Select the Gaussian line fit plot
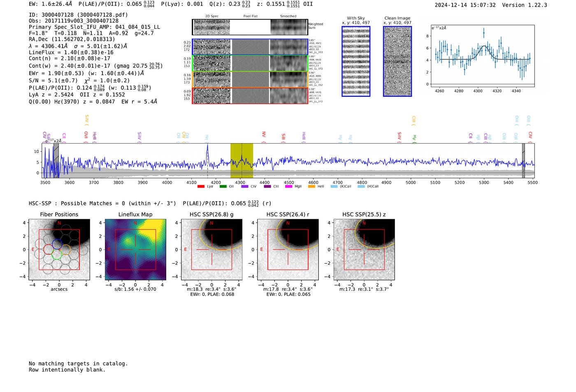 point(483,56)
